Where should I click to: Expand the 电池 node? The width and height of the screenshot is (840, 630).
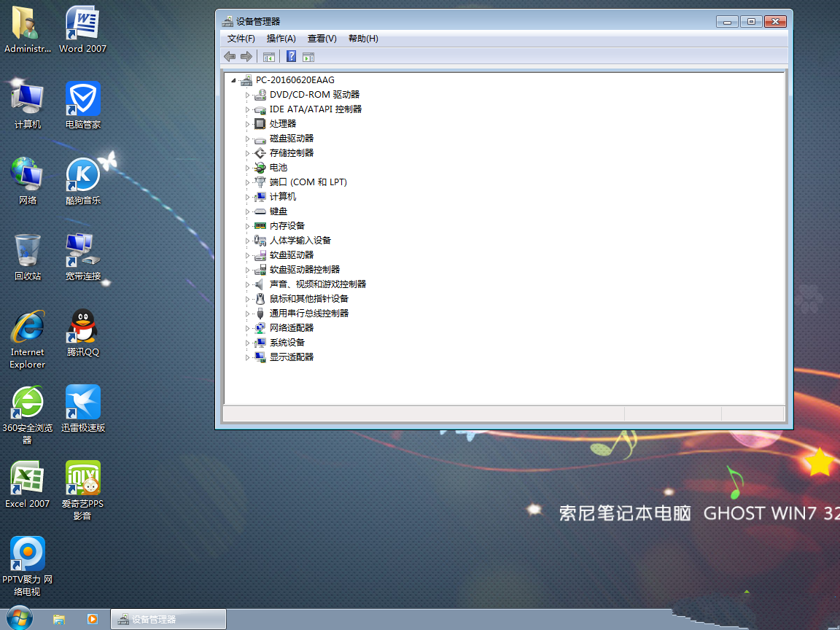pyautogui.click(x=247, y=168)
